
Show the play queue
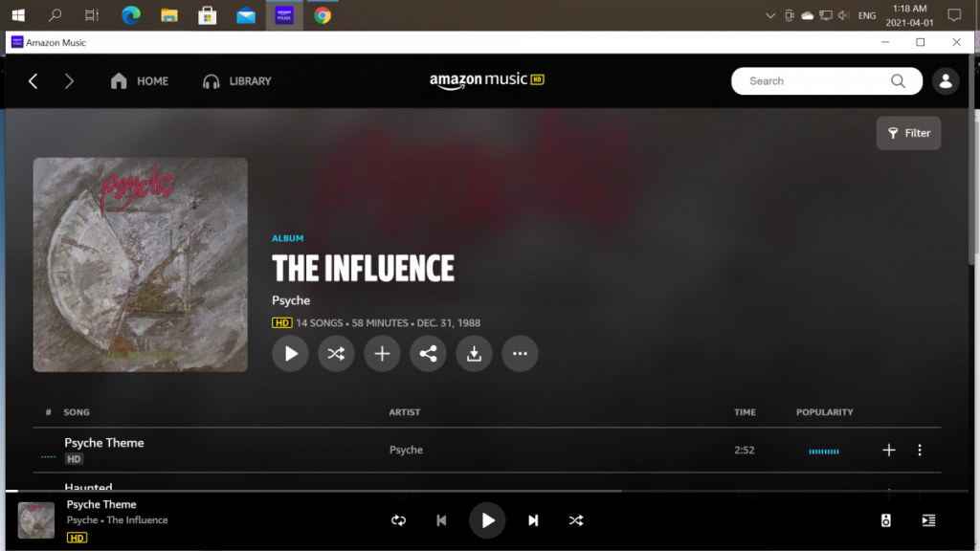(x=928, y=520)
